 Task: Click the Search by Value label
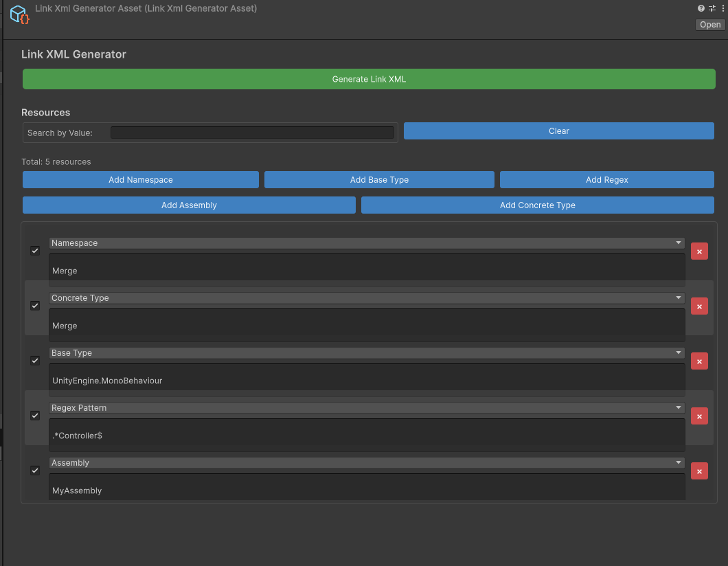pos(60,133)
